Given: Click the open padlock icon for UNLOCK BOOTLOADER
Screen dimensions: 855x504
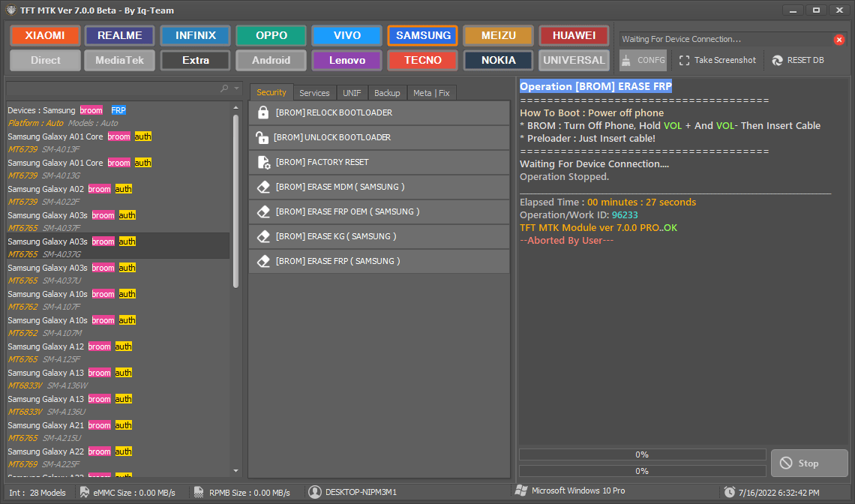Looking at the screenshot, I should (x=262, y=137).
